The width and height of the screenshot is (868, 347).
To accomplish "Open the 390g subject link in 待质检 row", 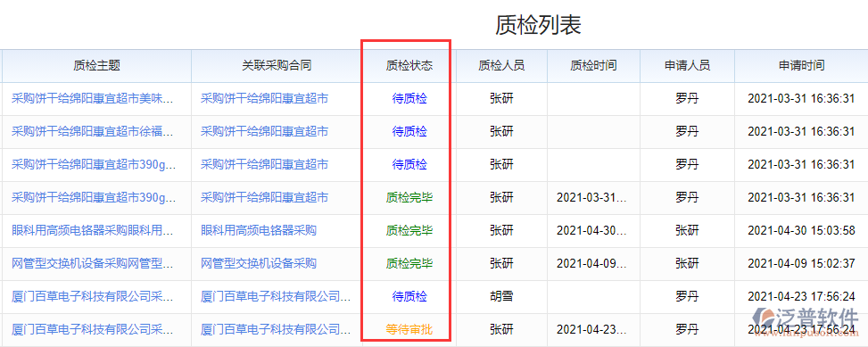I will click(94, 164).
